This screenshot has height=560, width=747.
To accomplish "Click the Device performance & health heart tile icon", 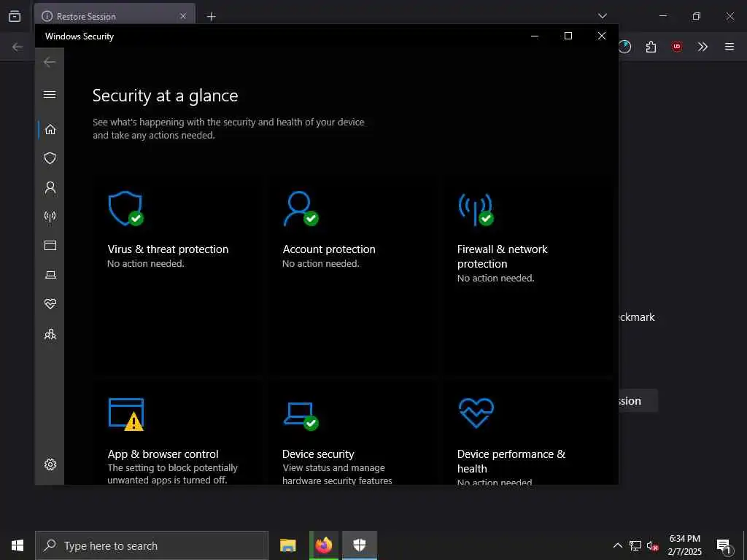I will pos(476,413).
